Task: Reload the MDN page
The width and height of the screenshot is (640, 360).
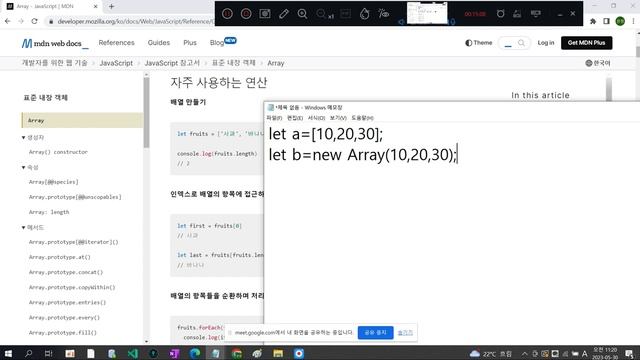Action: pyautogui.click(x=34, y=21)
